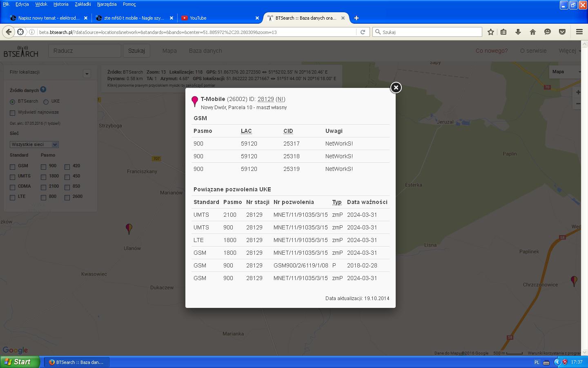
Task: Toggle 'Wyświetl najnowsze' checkbox
Action: coord(12,113)
